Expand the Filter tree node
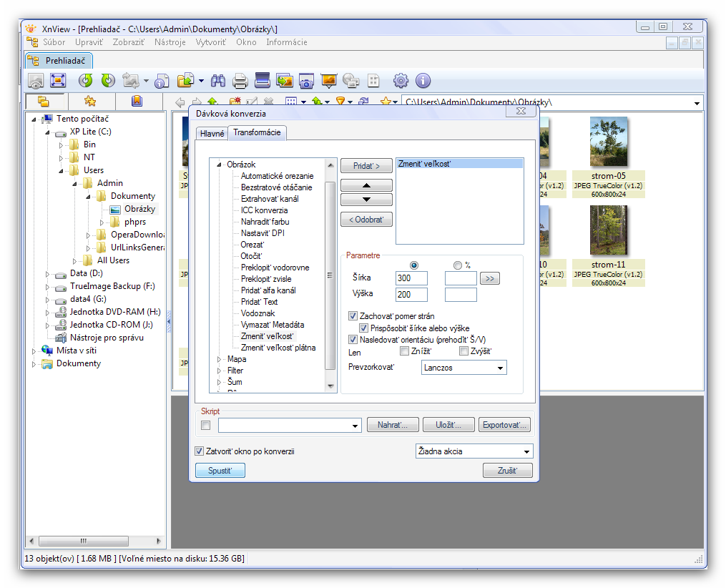This screenshot has height=588, width=726. tap(220, 371)
